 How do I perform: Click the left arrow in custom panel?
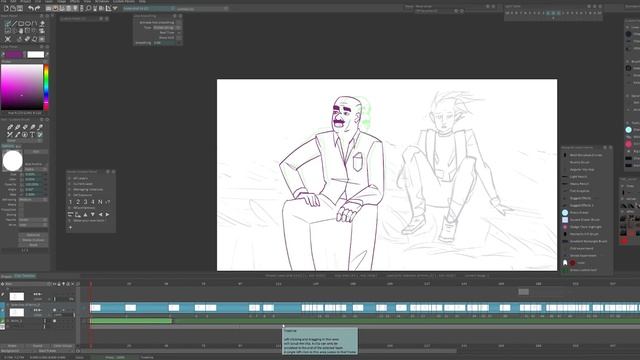[x=100, y=214]
